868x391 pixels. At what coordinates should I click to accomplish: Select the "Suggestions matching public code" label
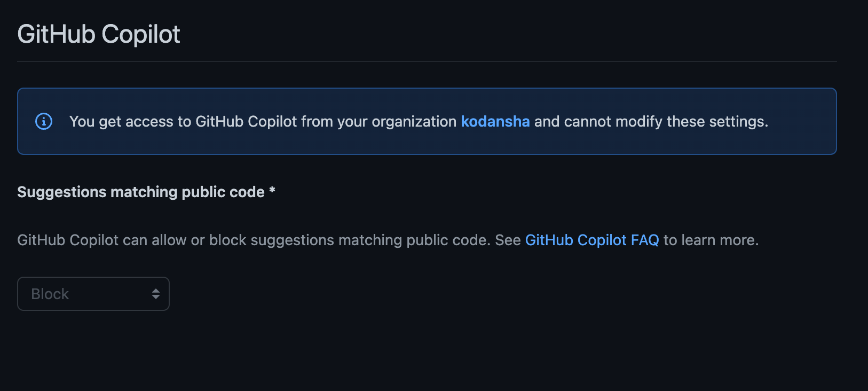coord(145,192)
